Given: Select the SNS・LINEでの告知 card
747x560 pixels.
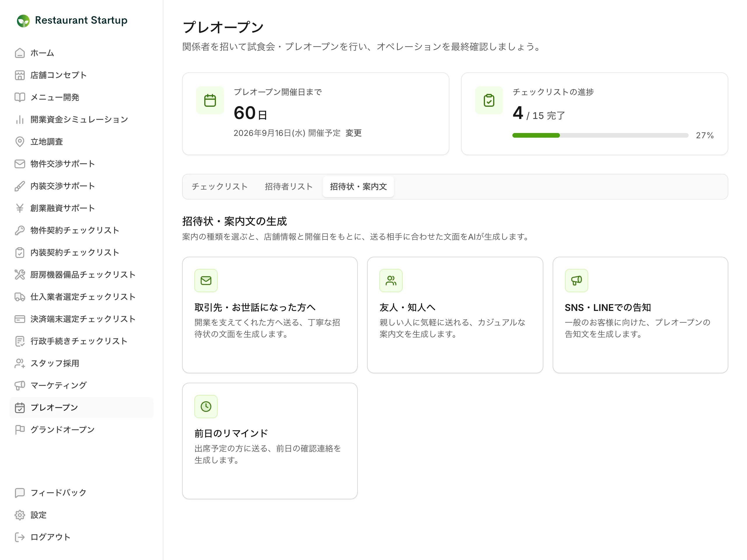Looking at the screenshot, I should click(x=640, y=315).
